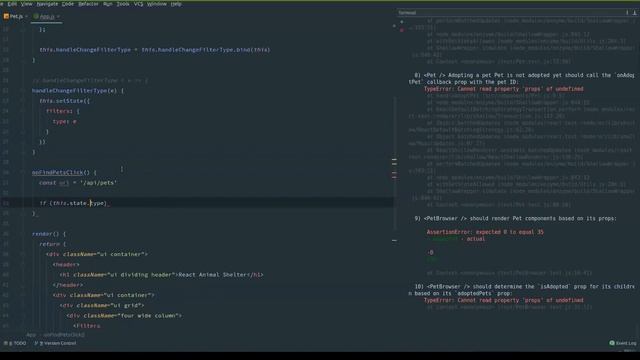Close the Pet.js tab
This screenshot has height=360, width=640.
[x=27, y=16]
